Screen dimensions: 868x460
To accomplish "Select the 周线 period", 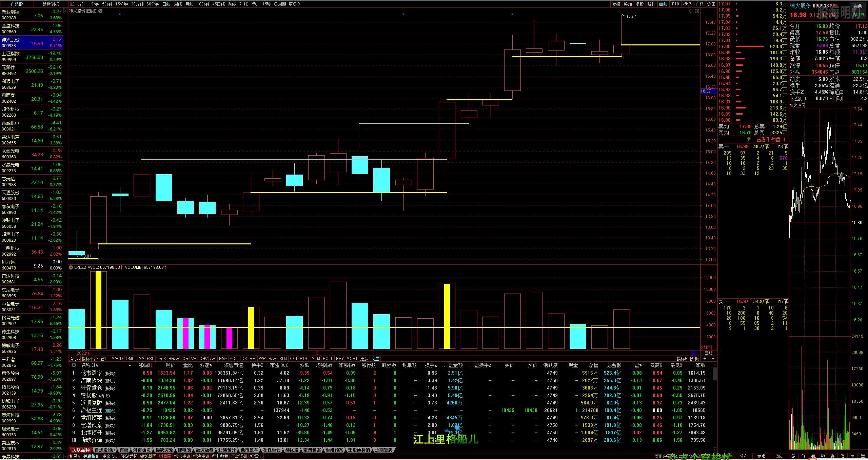I will (x=178, y=4).
